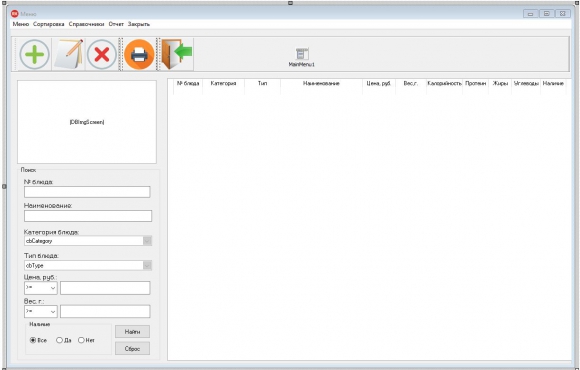Viewport: 580px width, 370px height.
Task: Click the 'Найти' search button
Action: click(x=132, y=332)
